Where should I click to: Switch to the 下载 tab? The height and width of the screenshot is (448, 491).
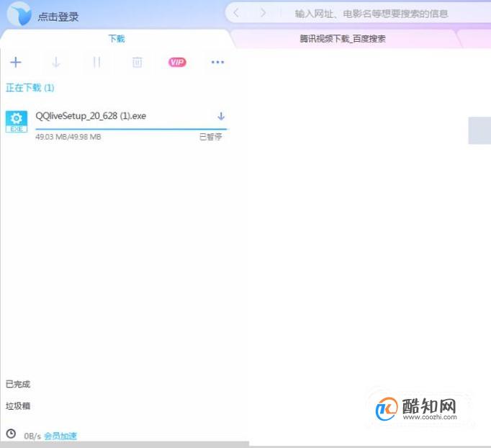click(x=117, y=39)
